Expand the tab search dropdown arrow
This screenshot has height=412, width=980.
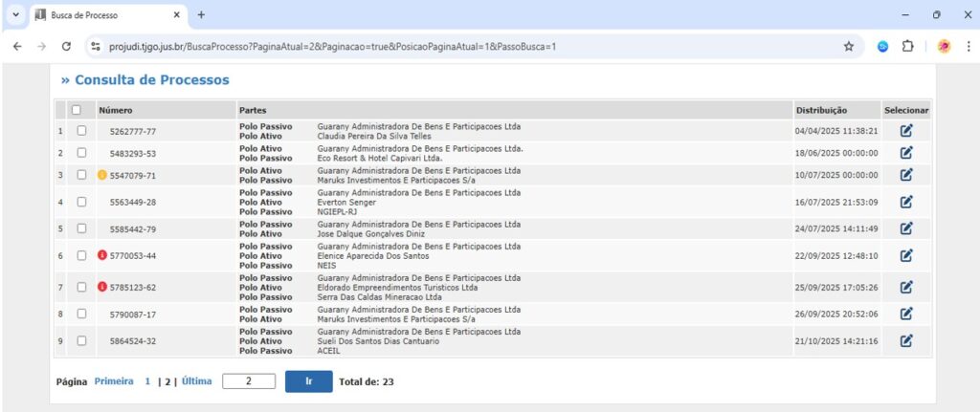pyautogui.click(x=15, y=15)
